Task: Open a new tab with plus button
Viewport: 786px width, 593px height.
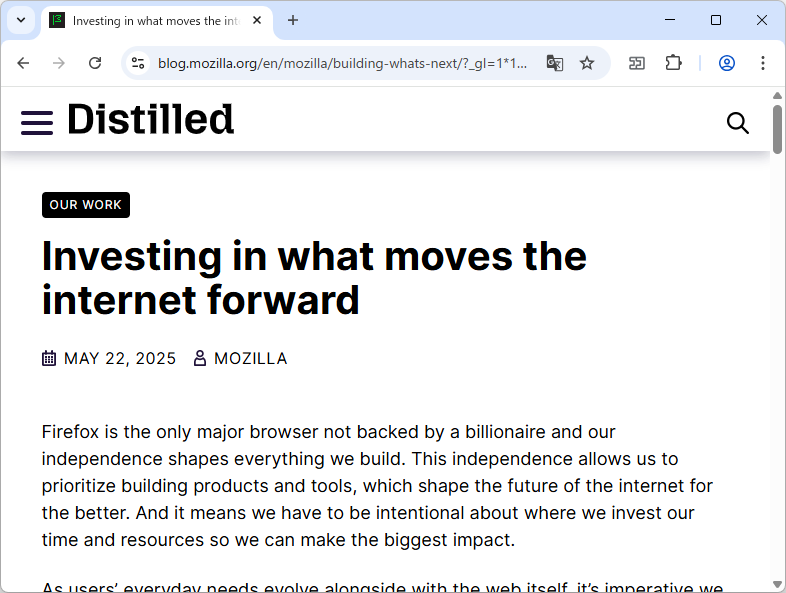Action: [293, 21]
